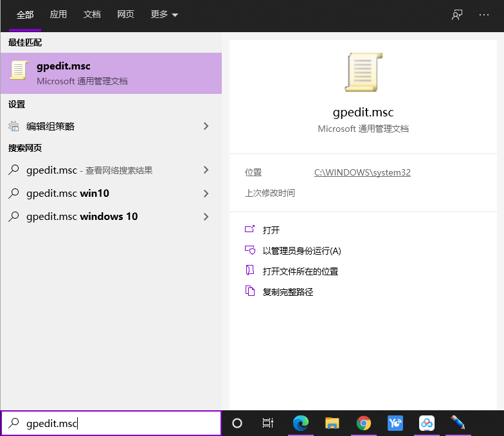The height and width of the screenshot is (436, 504).
Task: Launch Microsoft Edge from the taskbar
Action: click(x=300, y=422)
